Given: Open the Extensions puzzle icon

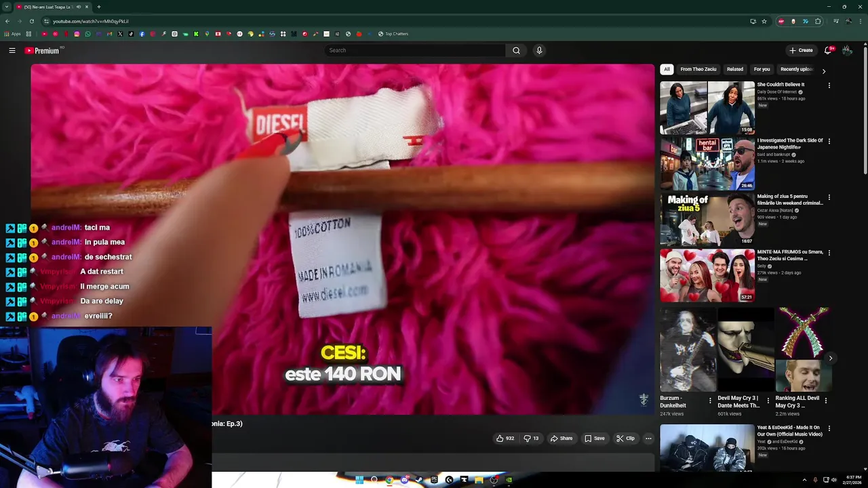Looking at the screenshot, I should pos(818,21).
